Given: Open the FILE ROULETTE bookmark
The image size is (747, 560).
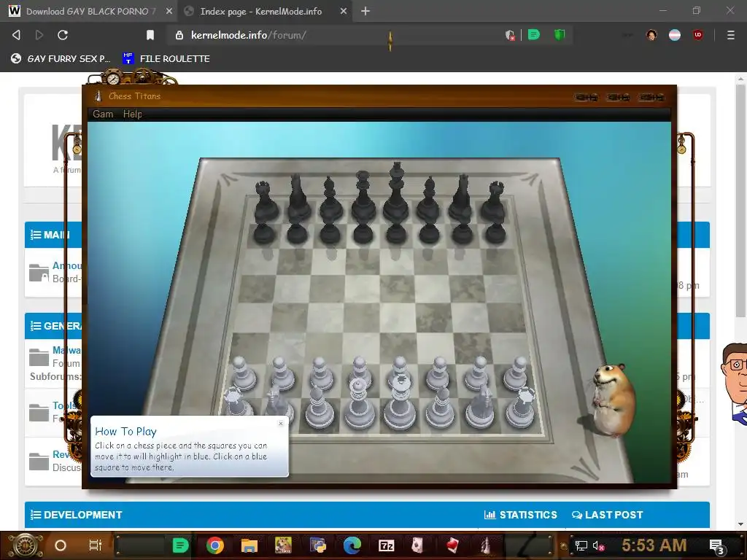Looking at the screenshot, I should click(166, 58).
